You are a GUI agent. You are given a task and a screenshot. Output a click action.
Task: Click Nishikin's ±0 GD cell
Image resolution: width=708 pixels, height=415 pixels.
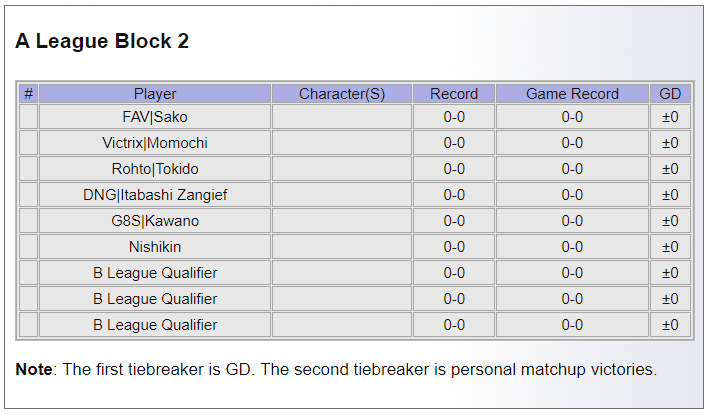(x=670, y=247)
